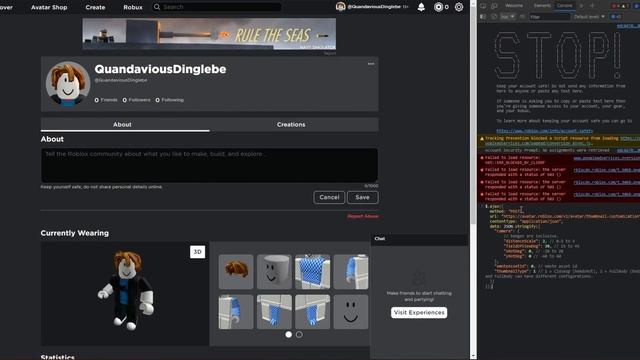The height and width of the screenshot is (360, 640).
Task: Open the Default levels dropdown
Action: pos(589,17)
